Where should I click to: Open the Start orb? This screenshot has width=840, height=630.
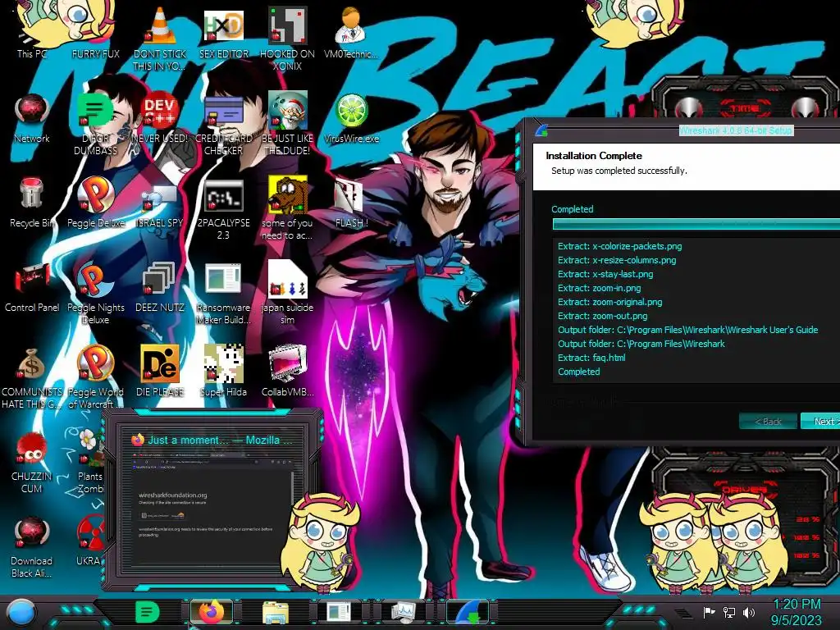coord(21,612)
